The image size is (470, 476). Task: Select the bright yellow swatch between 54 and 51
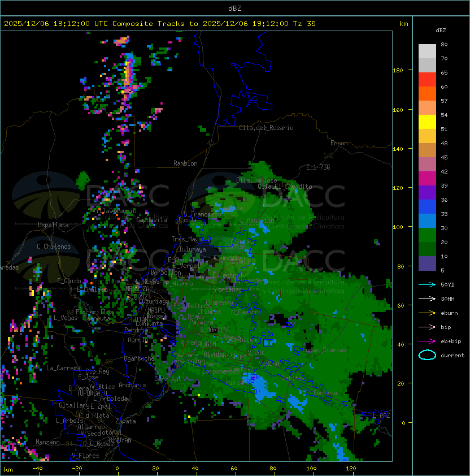coord(427,122)
